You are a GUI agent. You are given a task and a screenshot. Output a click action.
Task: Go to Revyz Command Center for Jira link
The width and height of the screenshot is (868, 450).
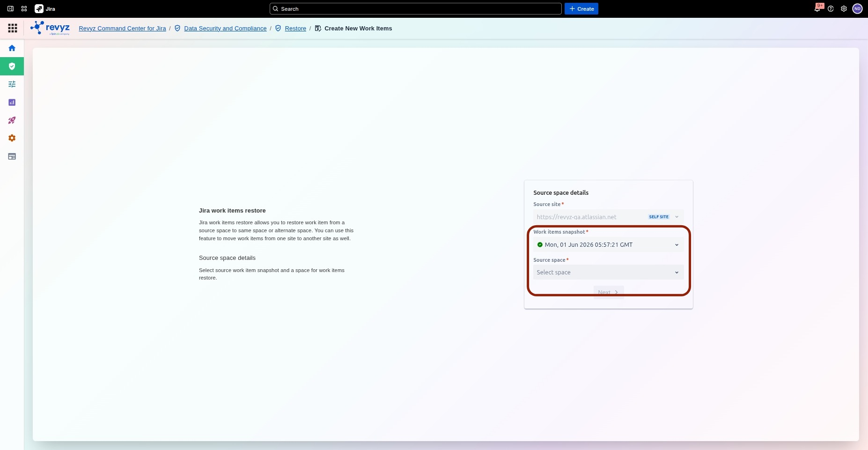pos(122,29)
